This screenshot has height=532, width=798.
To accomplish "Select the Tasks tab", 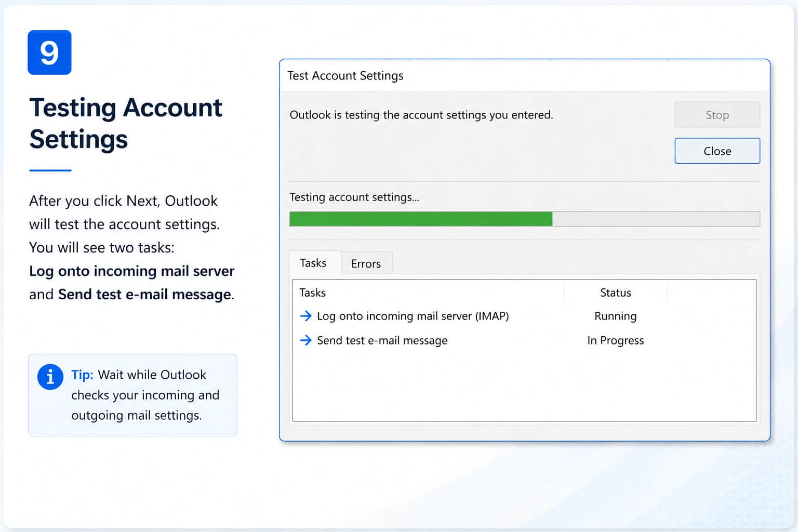I will (x=313, y=263).
